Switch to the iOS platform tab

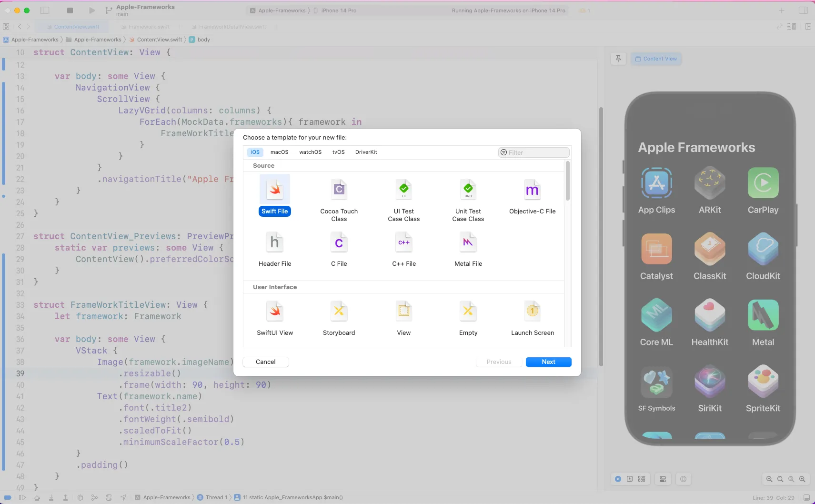pyautogui.click(x=255, y=152)
